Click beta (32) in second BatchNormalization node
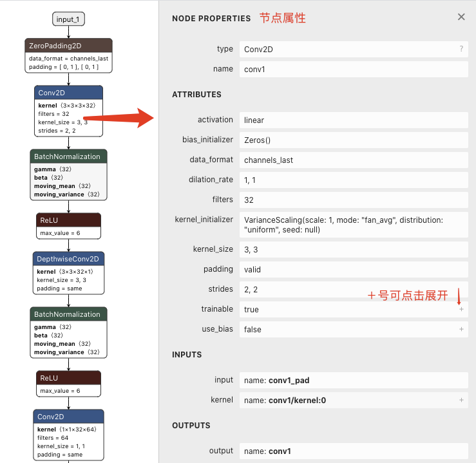 48,335
